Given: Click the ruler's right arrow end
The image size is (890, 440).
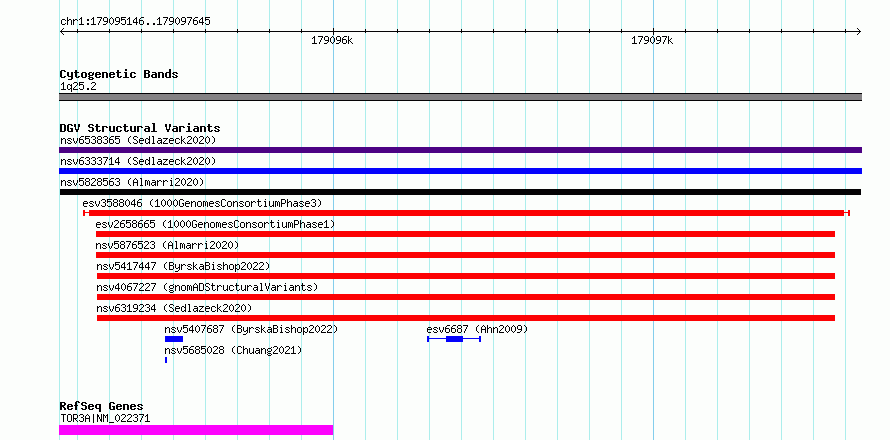Looking at the screenshot, I should point(859,32).
